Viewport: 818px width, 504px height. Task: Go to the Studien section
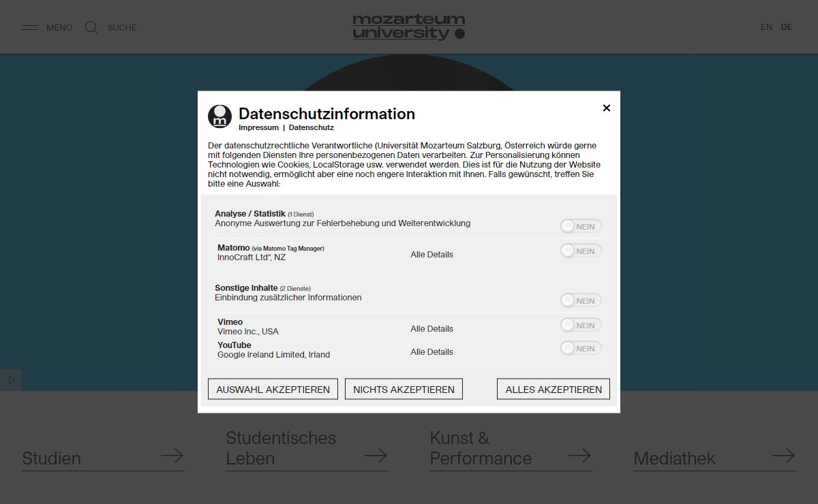[103, 458]
